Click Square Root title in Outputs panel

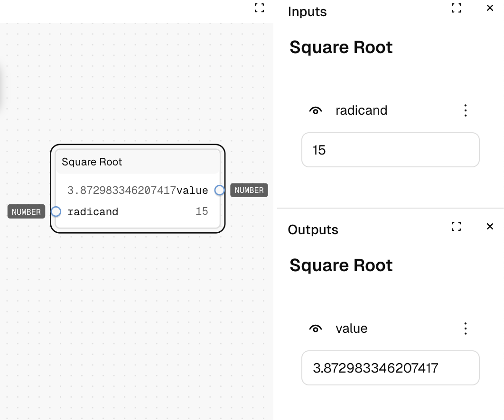pyautogui.click(x=341, y=265)
